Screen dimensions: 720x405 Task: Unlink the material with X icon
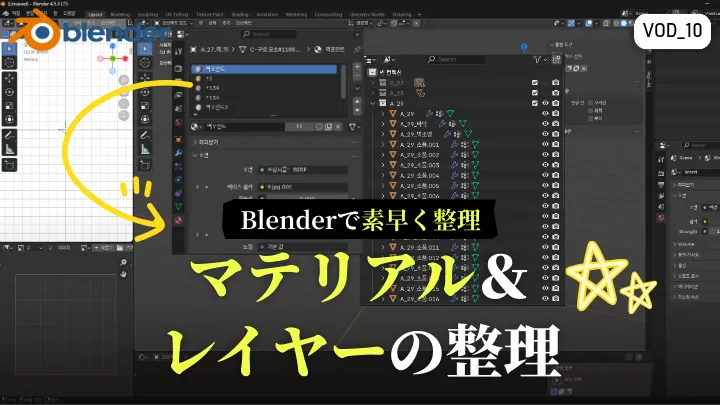coord(338,127)
